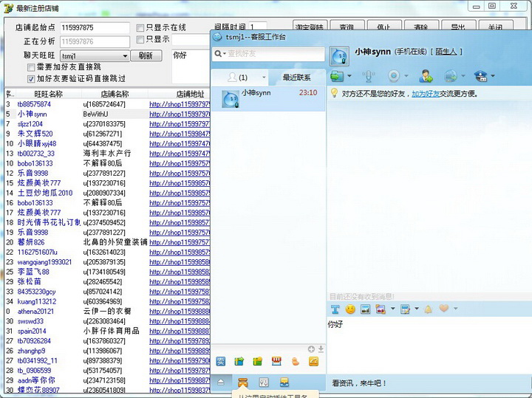Open the emoticon smiley picker
Screen dimensions: 532x398
[x=350, y=309]
